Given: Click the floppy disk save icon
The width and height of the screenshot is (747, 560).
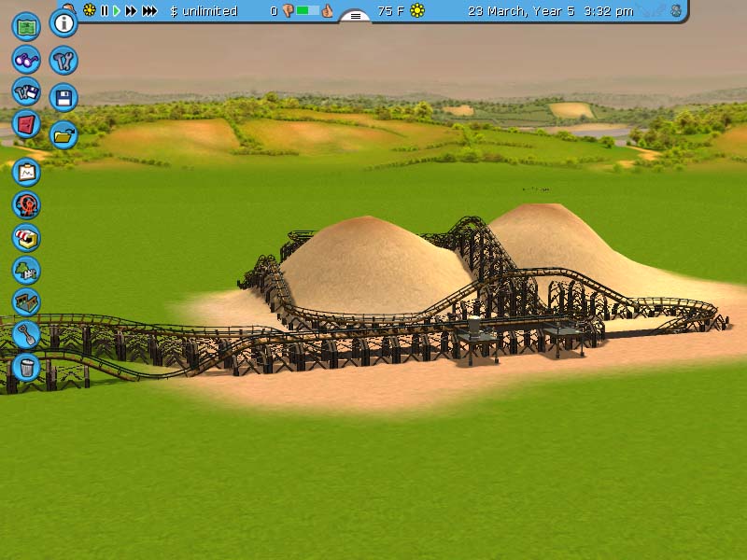Looking at the screenshot, I should tap(63, 98).
